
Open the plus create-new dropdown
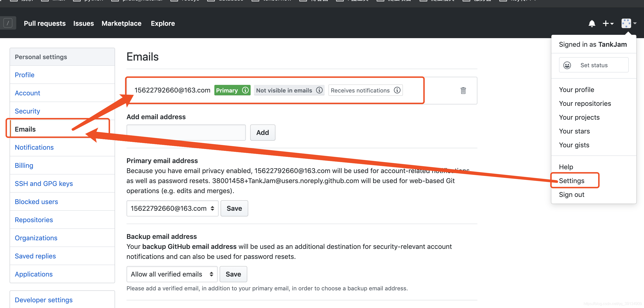click(608, 23)
